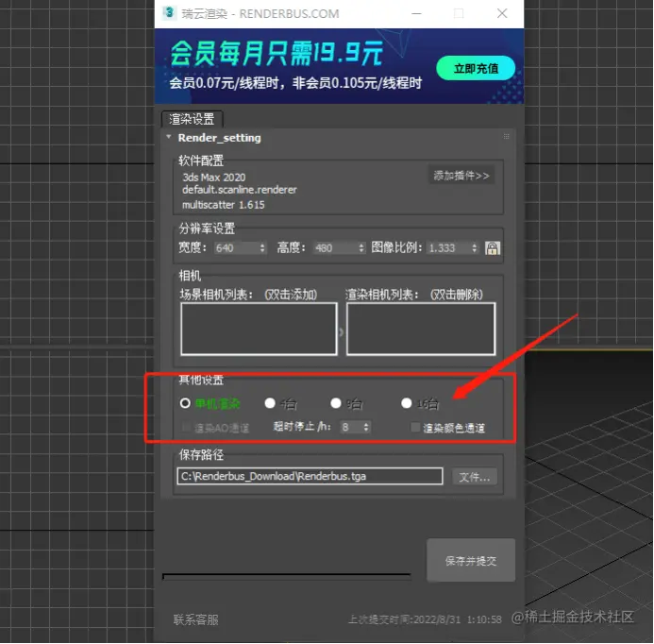Screen dimensions: 654x644
Task: Click the arrow between camera lists
Action: pos(342,332)
